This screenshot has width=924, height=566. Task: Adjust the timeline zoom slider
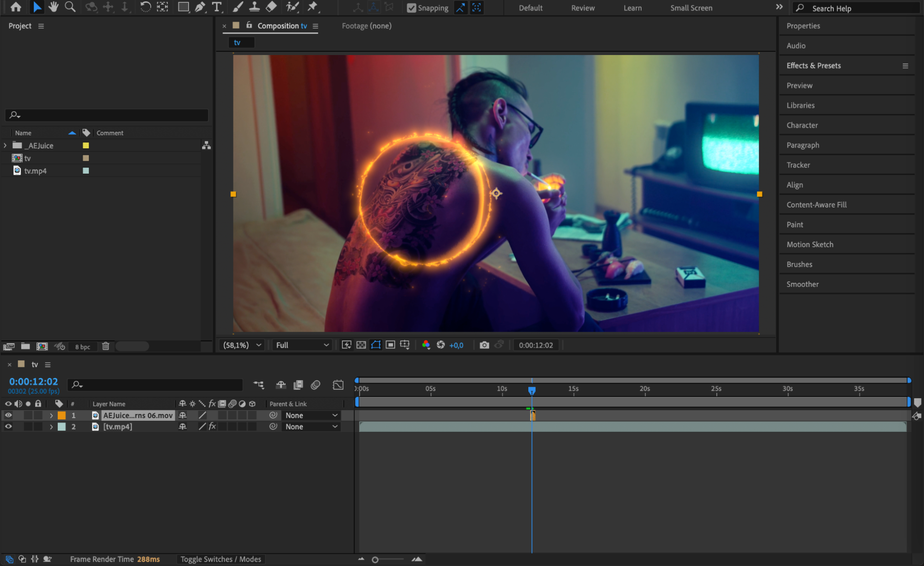tap(375, 560)
